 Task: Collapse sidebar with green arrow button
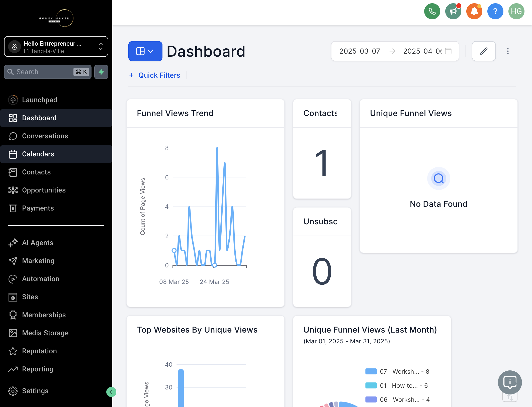(x=111, y=392)
